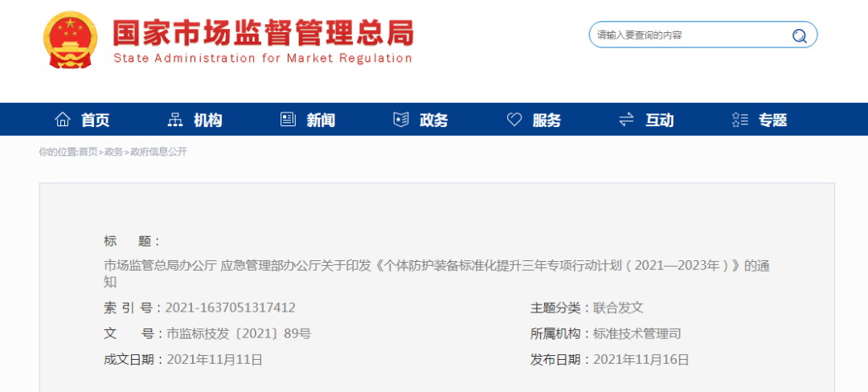Open the 政务 navigation menu
The height and width of the screenshot is (392, 868).
pyautogui.click(x=433, y=120)
